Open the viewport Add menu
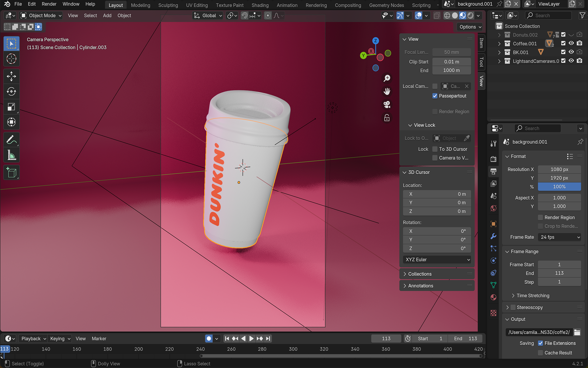Image resolution: width=588 pixels, height=368 pixels. [x=107, y=15]
